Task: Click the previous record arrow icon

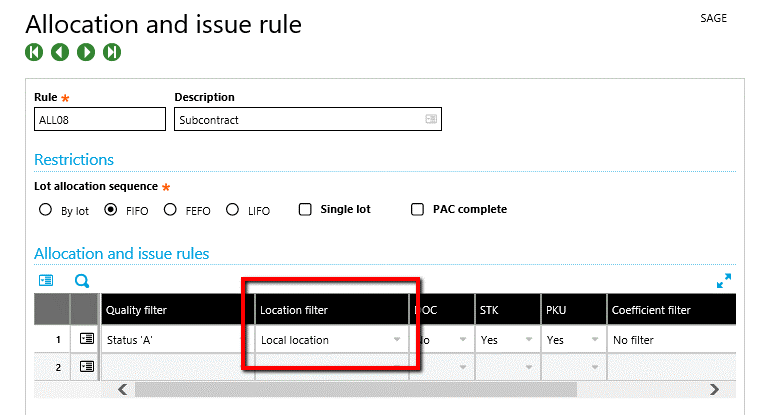Action: pyautogui.click(x=60, y=51)
